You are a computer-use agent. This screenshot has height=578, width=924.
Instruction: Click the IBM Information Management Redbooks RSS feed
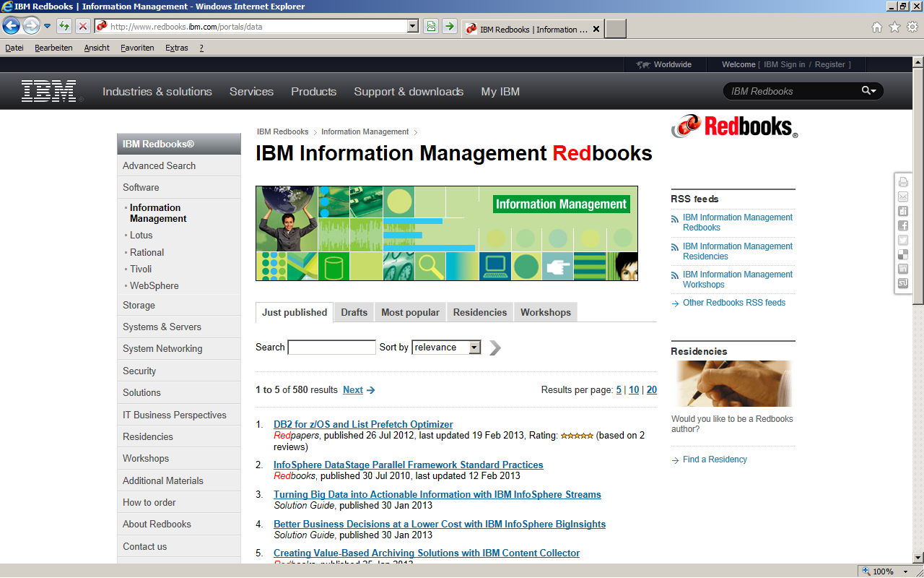pyautogui.click(x=737, y=223)
